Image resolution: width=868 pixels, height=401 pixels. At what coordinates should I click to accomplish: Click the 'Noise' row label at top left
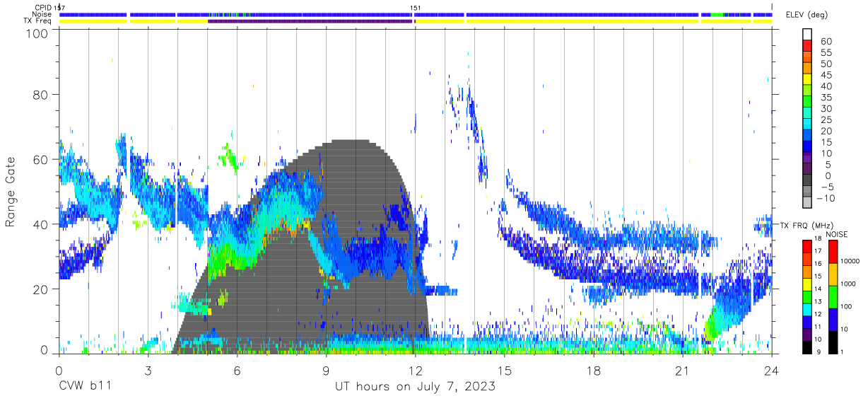pyautogui.click(x=42, y=14)
